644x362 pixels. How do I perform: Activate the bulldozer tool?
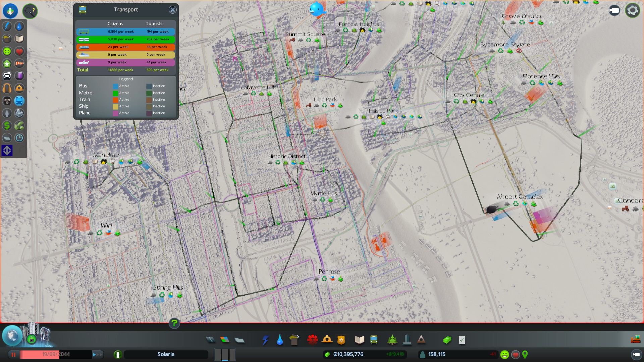click(635, 340)
